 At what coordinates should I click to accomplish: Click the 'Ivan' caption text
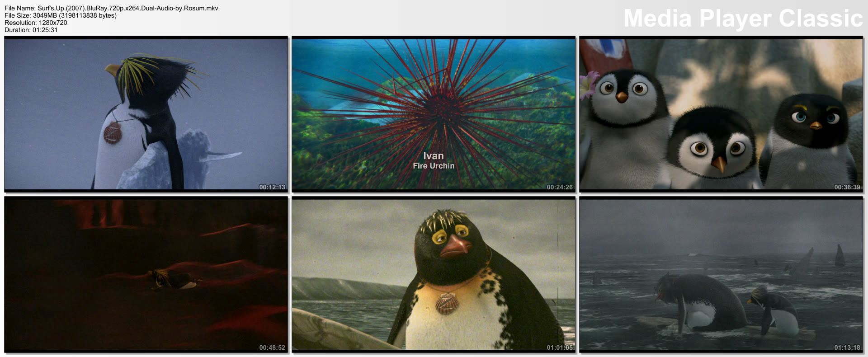(434, 156)
